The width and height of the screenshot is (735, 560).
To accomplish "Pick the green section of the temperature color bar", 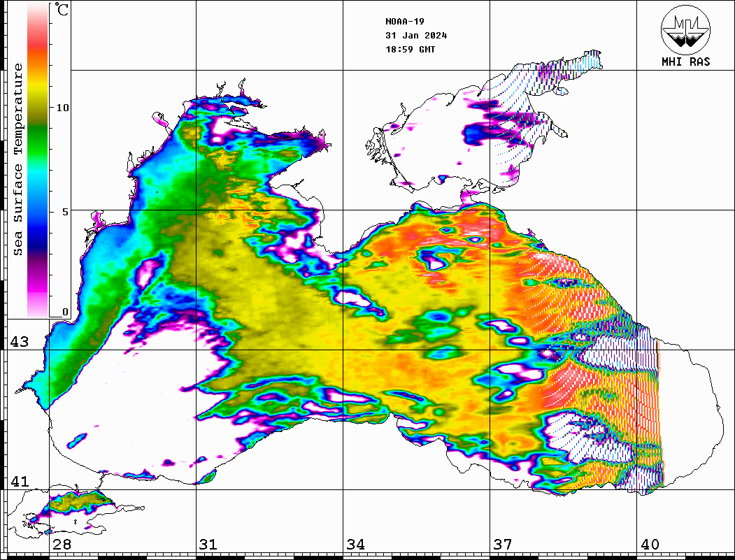I will click(x=38, y=141).
